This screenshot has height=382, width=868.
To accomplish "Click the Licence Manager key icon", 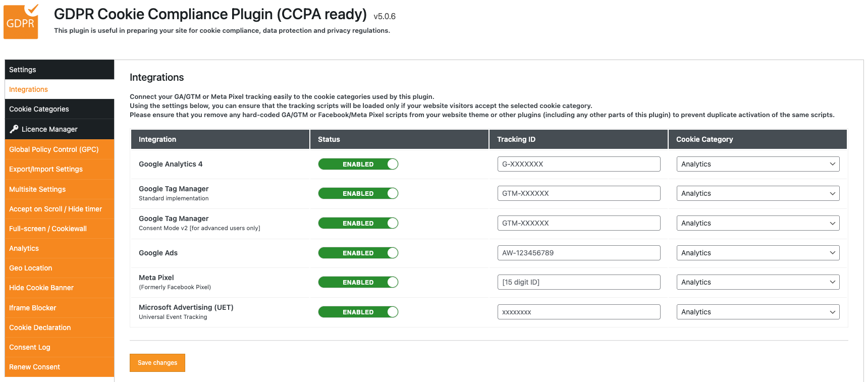I will 14,129.
